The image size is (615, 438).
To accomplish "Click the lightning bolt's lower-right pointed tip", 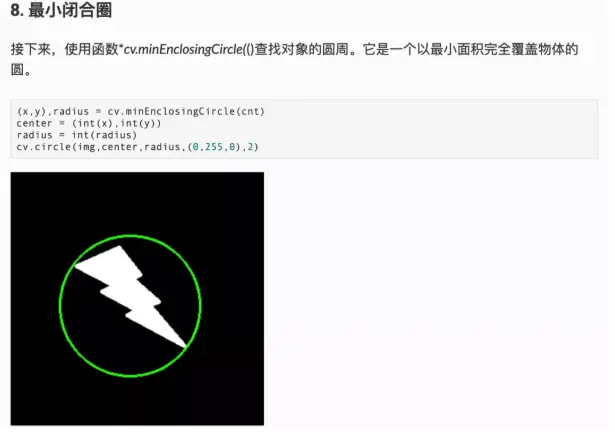I will point(184,346).
